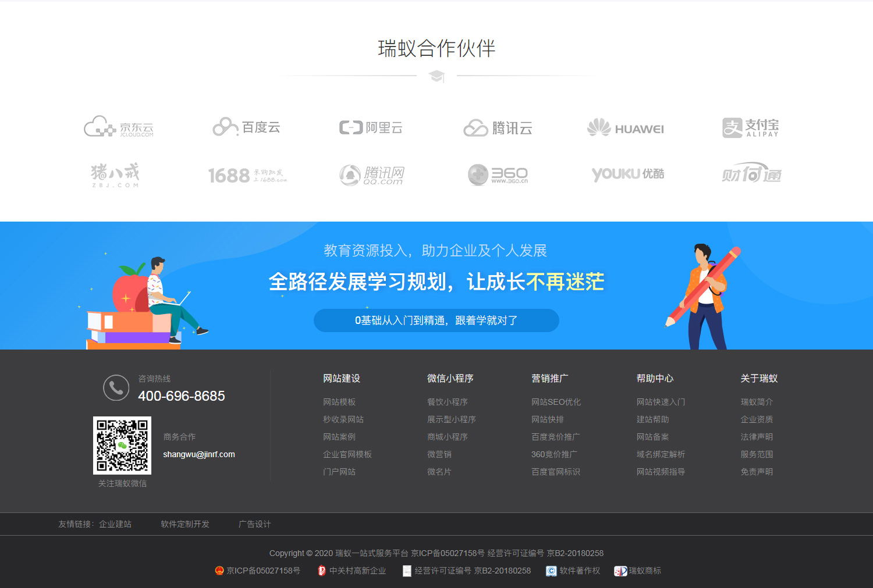Screen dimensions: 873x588
Task: Click the license document icon beside 经营许可证编号
Action: [407, 571]
